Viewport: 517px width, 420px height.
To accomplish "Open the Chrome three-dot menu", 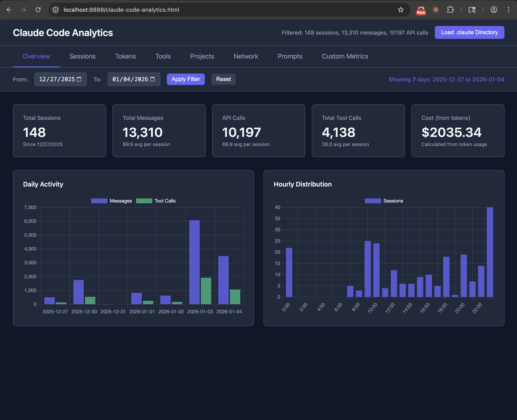I will point(508,10).
